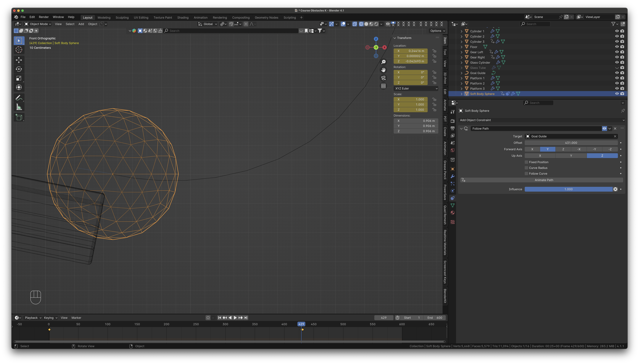Clear the Goal Guide target

click(615, 136)
